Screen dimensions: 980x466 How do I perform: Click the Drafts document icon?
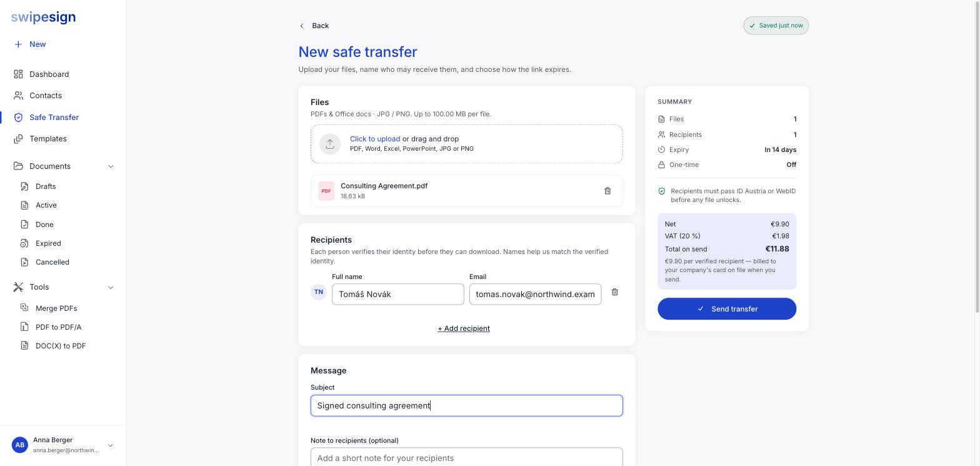coord(24,186)
